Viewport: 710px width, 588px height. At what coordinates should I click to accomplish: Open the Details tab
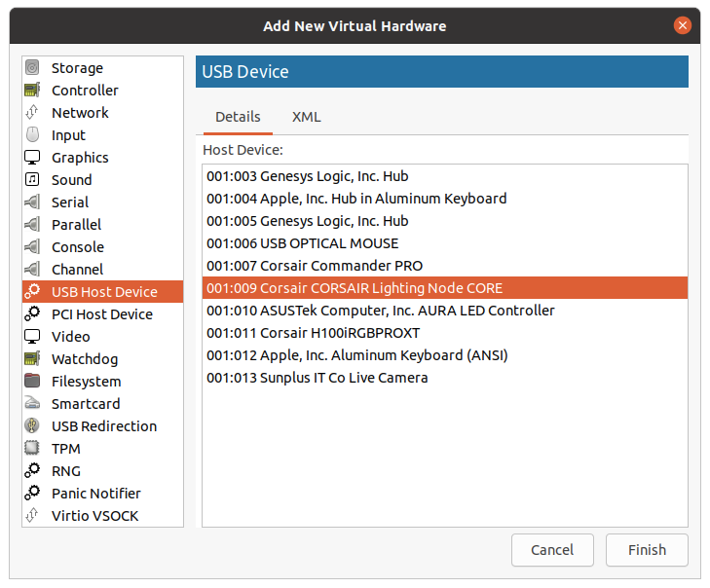pyautogui.click(x=238, y=117)
